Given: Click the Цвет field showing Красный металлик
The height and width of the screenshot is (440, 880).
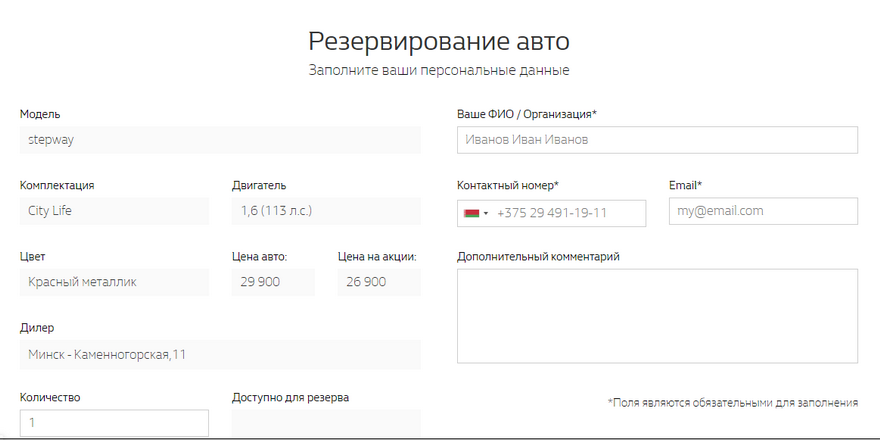Looking at the screenshot, I should click(x=114, y=282).
